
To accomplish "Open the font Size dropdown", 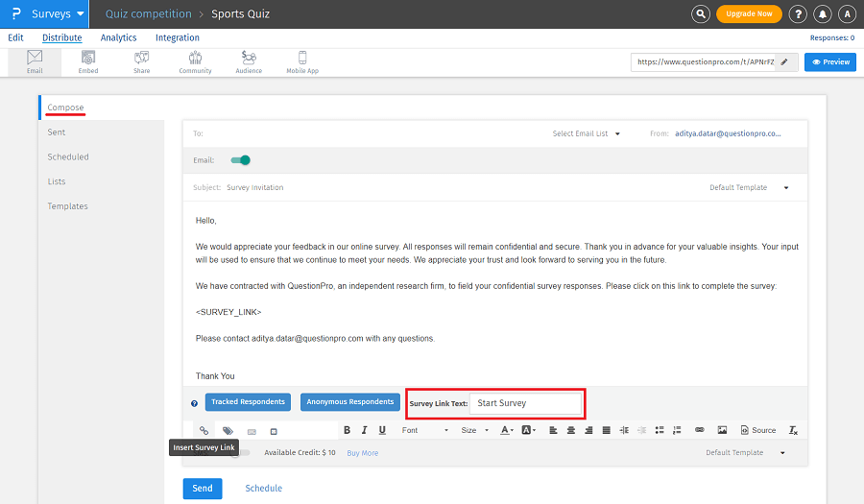I will (474, 430).
